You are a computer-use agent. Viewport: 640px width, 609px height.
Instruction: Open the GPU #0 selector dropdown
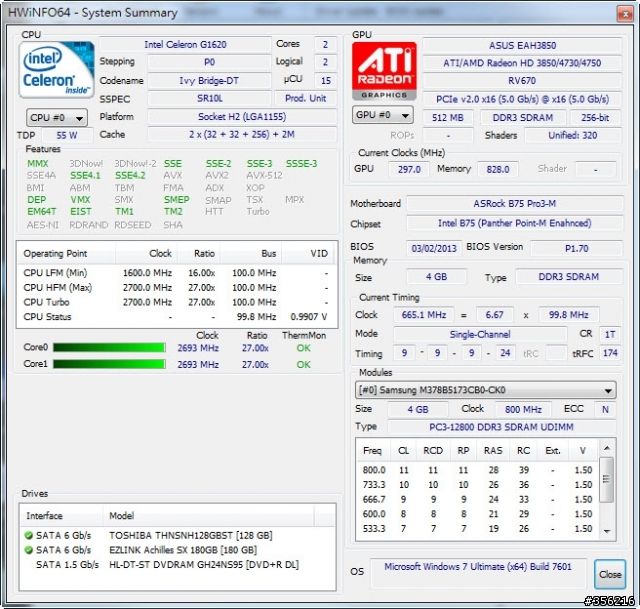(382, 115)
